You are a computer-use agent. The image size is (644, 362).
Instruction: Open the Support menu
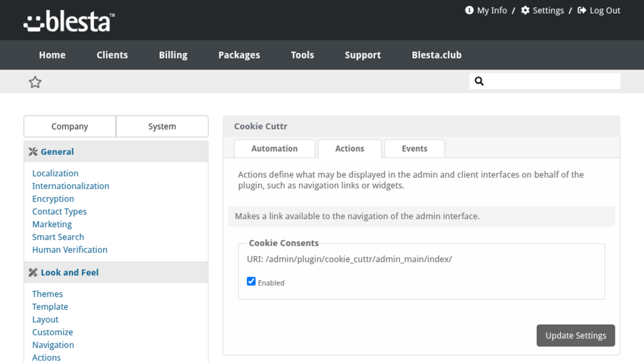click(x=363, y=55)
